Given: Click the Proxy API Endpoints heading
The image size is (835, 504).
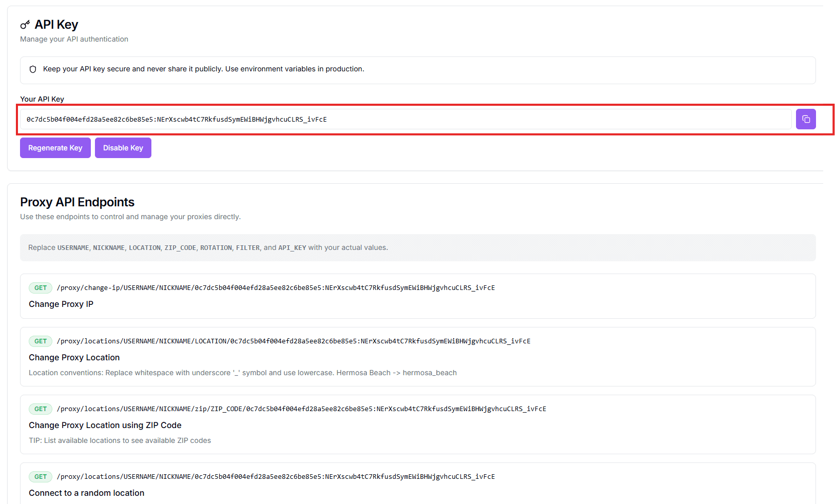Looking at the screenshot, I should point(77,202).
